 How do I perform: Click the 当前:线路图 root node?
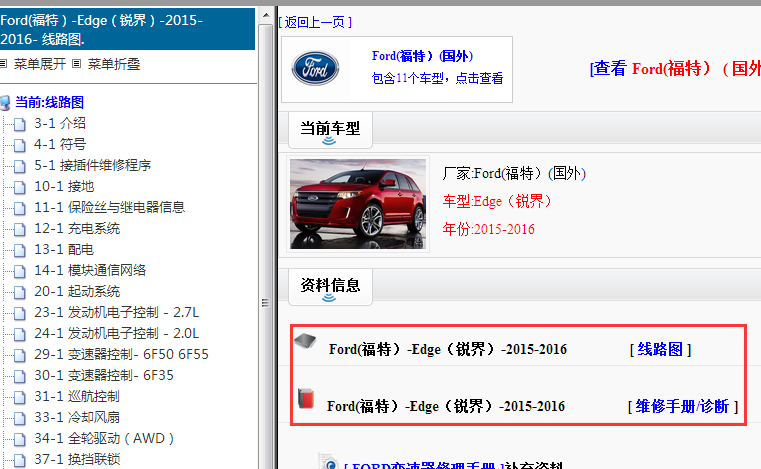49,102
